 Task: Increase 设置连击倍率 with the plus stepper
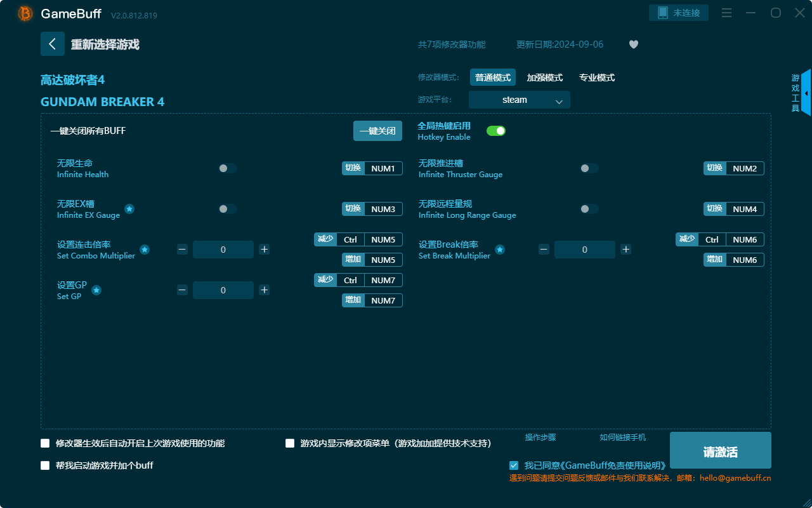pos(264,249)
